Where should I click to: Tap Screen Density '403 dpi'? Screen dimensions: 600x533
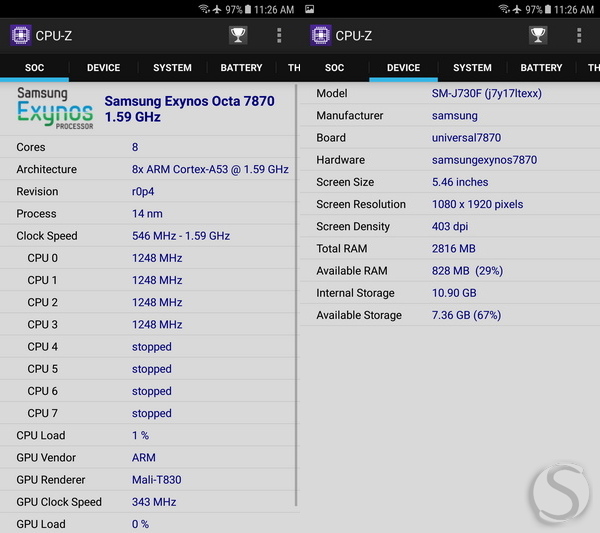pyautogui.click(x=450, y=227)
